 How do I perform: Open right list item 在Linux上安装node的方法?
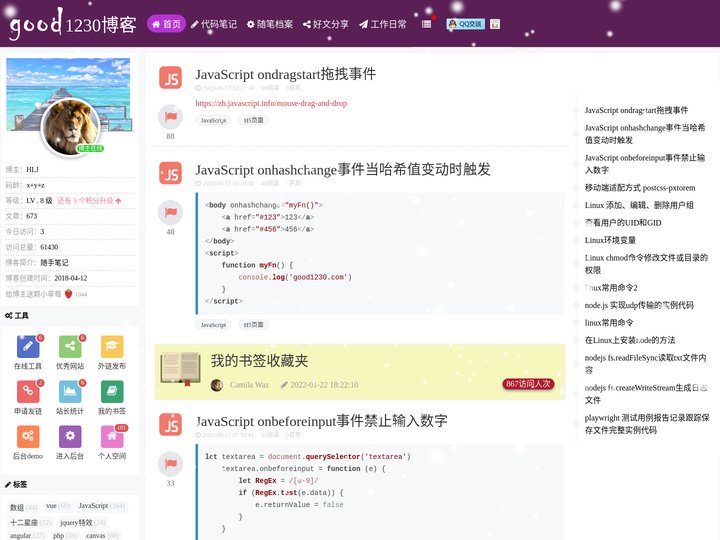(630, 340)
